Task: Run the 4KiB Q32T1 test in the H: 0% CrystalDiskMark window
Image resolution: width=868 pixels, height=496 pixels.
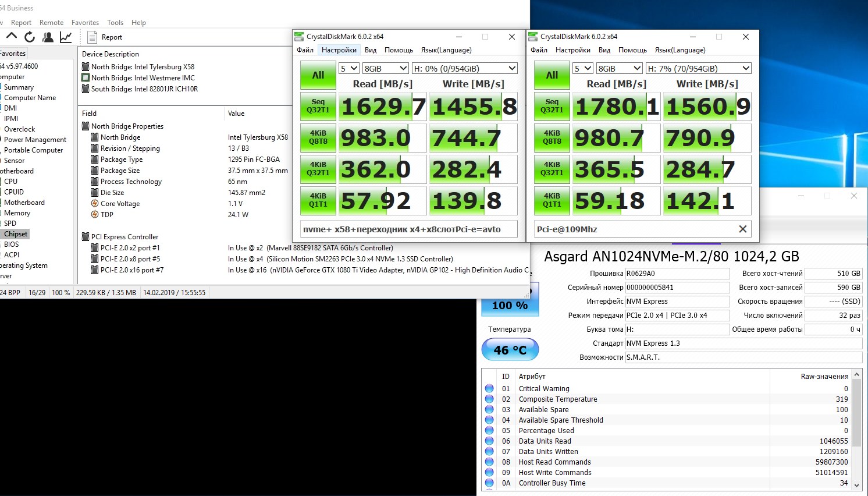Action: (318, 169)
